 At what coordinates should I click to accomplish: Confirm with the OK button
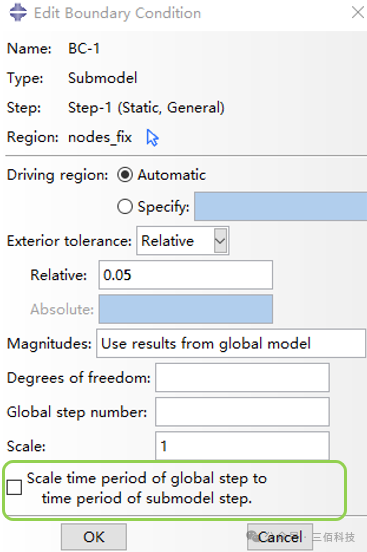tap(94, 537)
